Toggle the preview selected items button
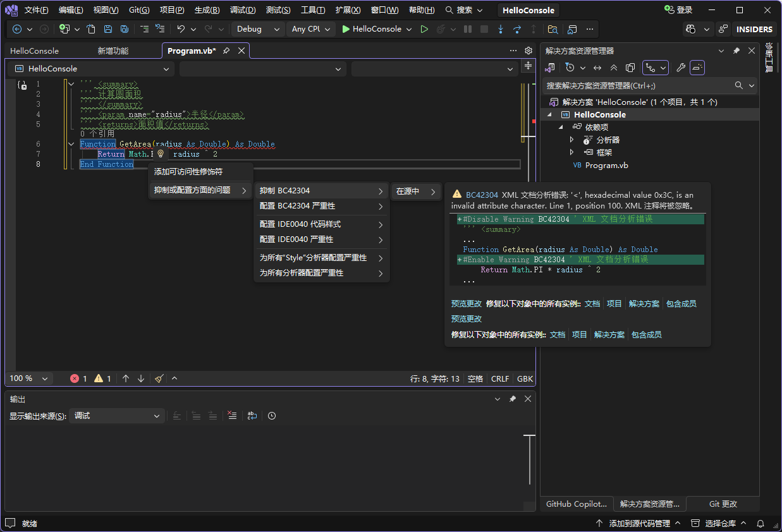The width and height of the screenshot is (782, 532). [x=697, y=68]
